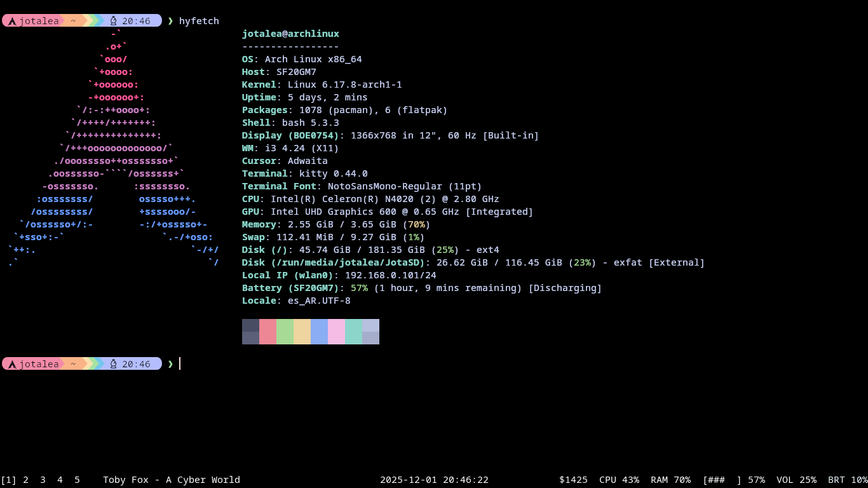This screenshot has width=868, height=488.
Task: Click the 'Memory: 2.55 GiB / 3.65 GiB' line
Action: [336, 224]
